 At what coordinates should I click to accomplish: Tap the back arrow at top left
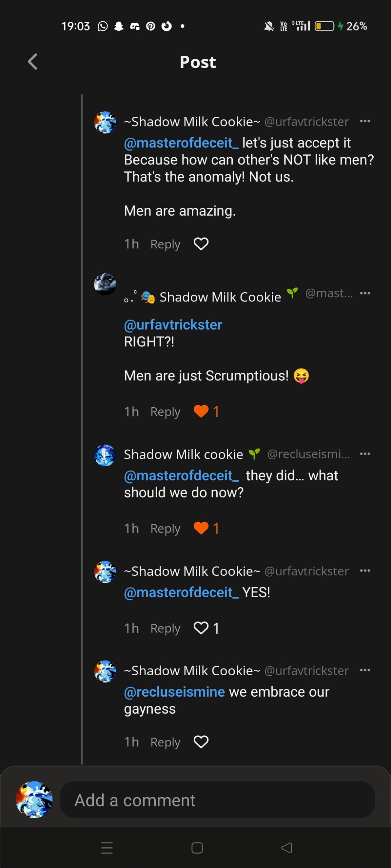click(x=32, y=62)
